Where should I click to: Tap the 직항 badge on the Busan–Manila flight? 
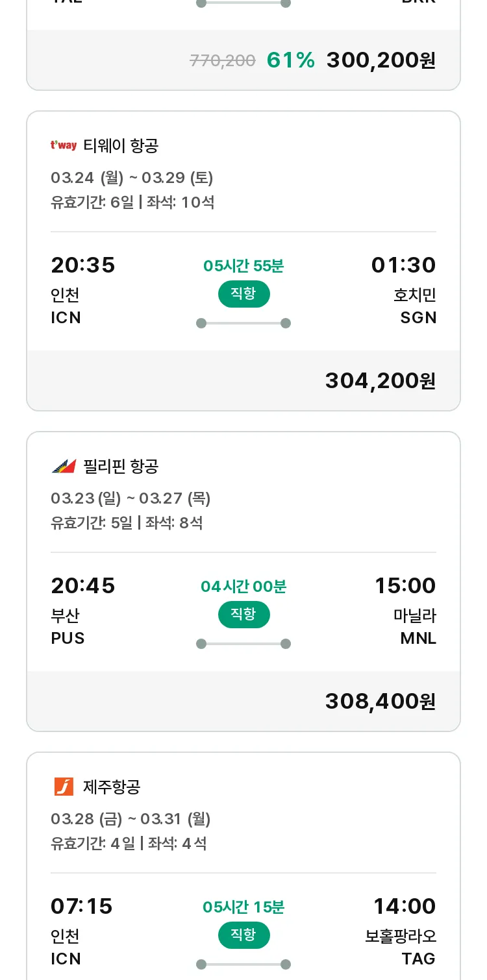pyautogui.click(x=243, y=615)
